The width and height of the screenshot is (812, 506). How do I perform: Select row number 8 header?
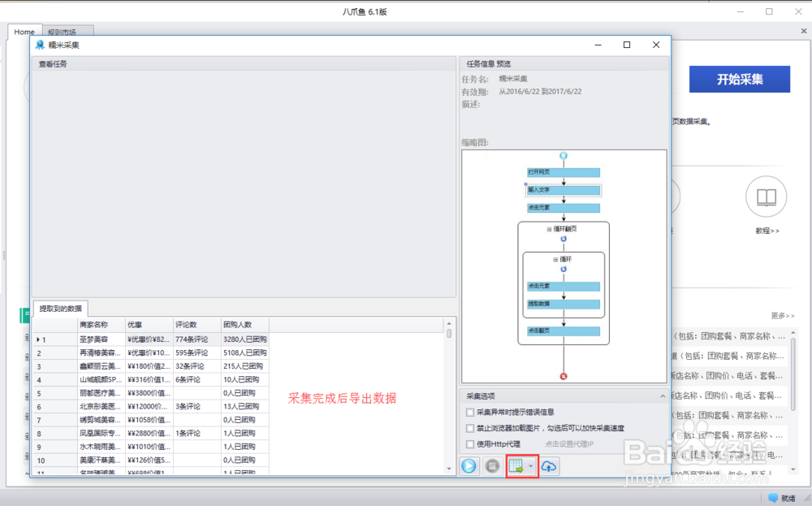click(55, 434)
